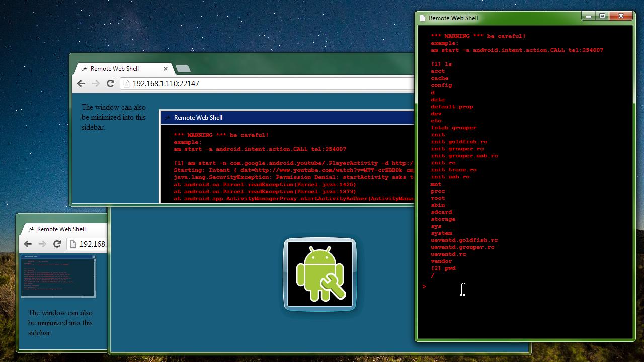The width and height of the screenshot is (644, 362).
Task: Click the 'Starting: Intent' line in embedded shell
Action: pyautogui.click(x=294, y=170)
